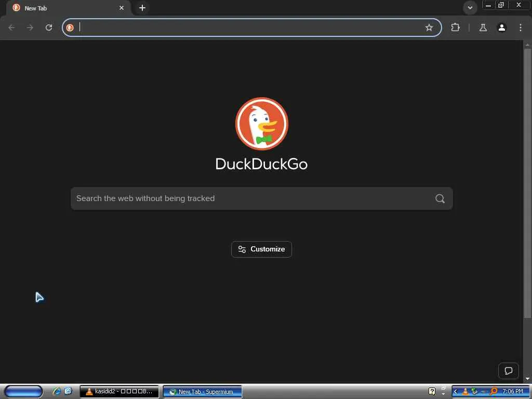The width and height of the screenshot is (532, 399).
Task: Expand hidden system tray icons
Action: tap(456, 392)
